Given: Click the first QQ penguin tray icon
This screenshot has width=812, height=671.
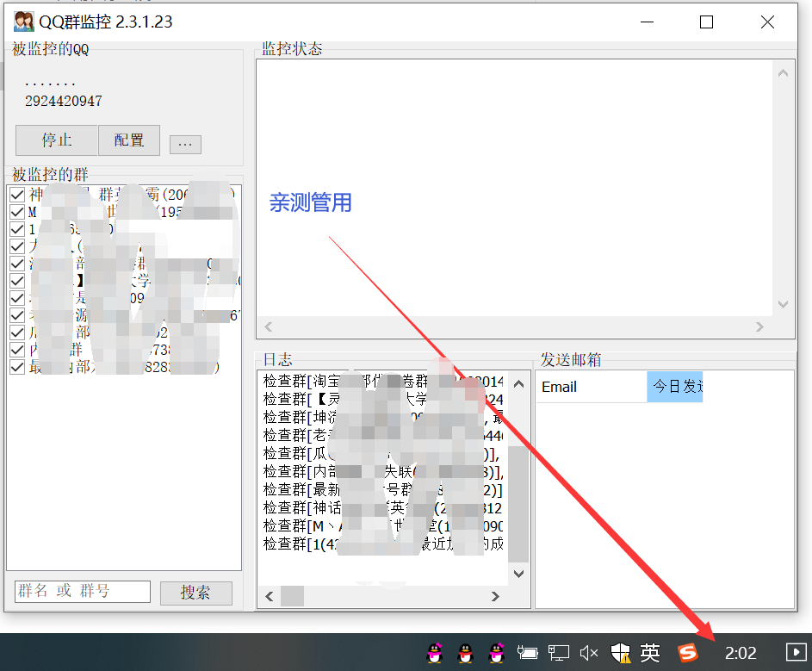Looking at the screenshot, I should coord(436,654).
